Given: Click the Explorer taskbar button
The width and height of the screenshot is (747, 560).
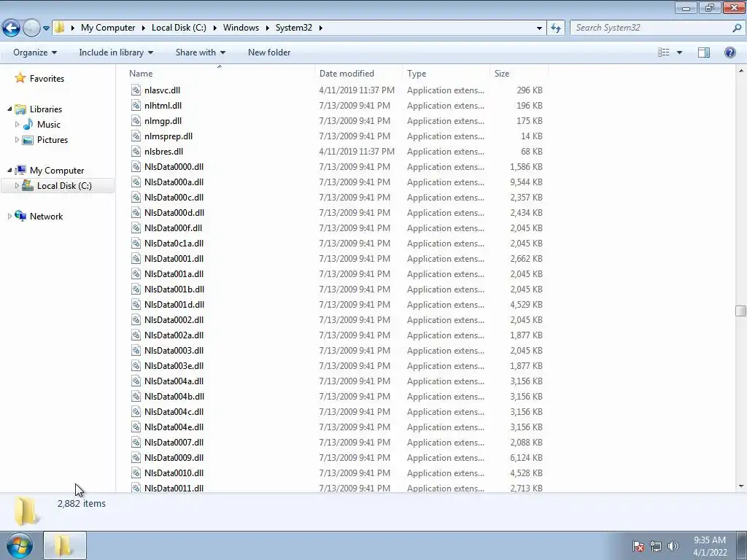Looking at the screenshot, I should click(65, 545).
